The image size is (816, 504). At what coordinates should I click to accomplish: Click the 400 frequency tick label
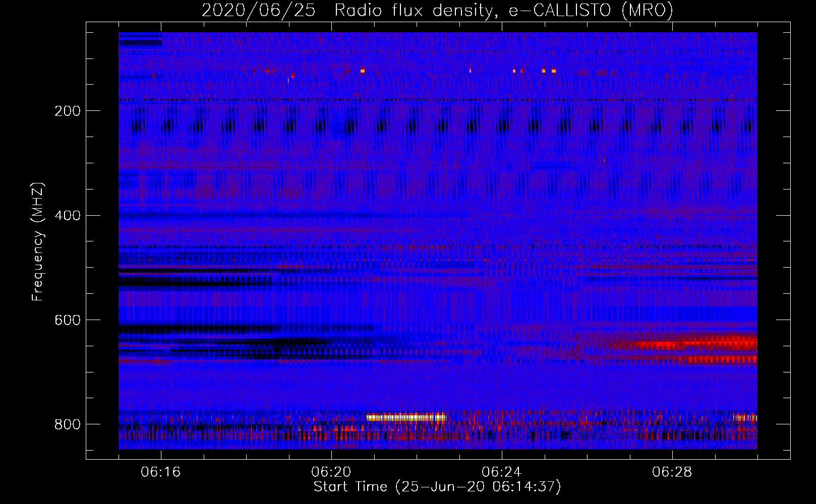click(x=68, y=216)
